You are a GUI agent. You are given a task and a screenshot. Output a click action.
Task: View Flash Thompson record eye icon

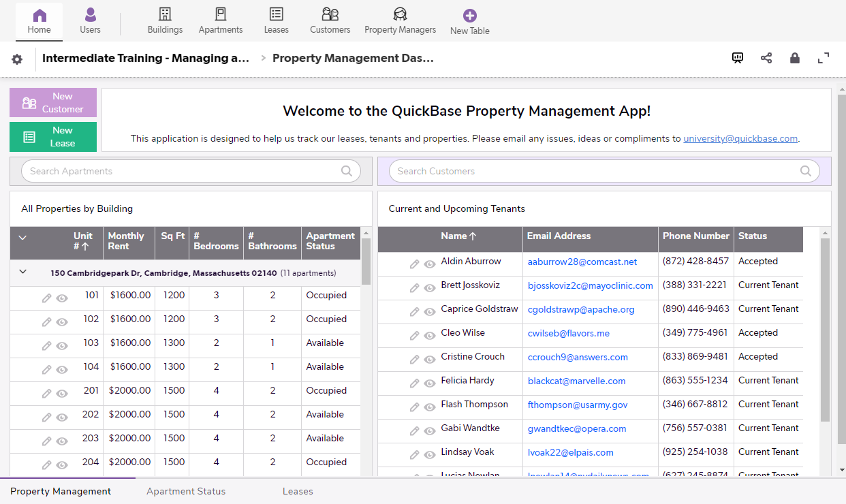[430, 407]
